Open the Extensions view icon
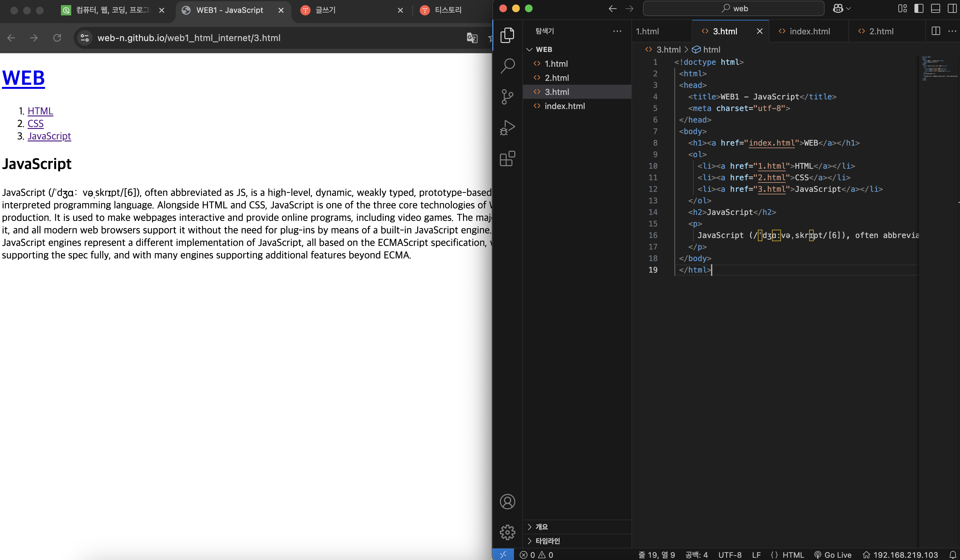The width and height of the screenshot is (960, 560). click(x=507, y=158)
